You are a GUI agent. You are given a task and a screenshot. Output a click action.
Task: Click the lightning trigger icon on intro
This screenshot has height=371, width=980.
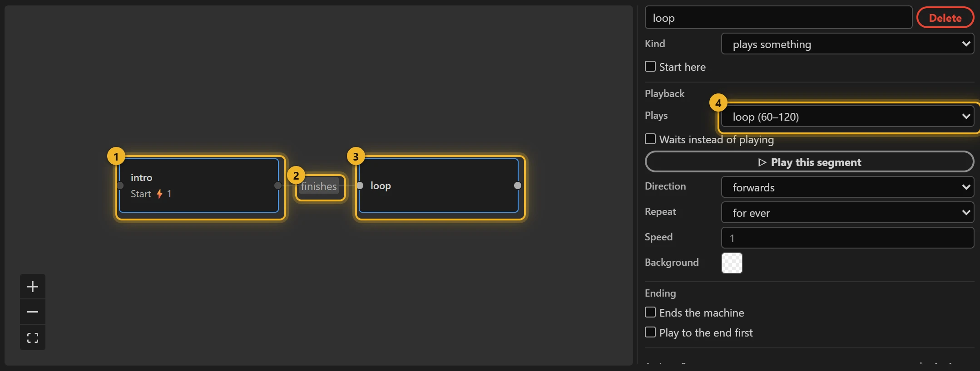(x=159, y=194)
